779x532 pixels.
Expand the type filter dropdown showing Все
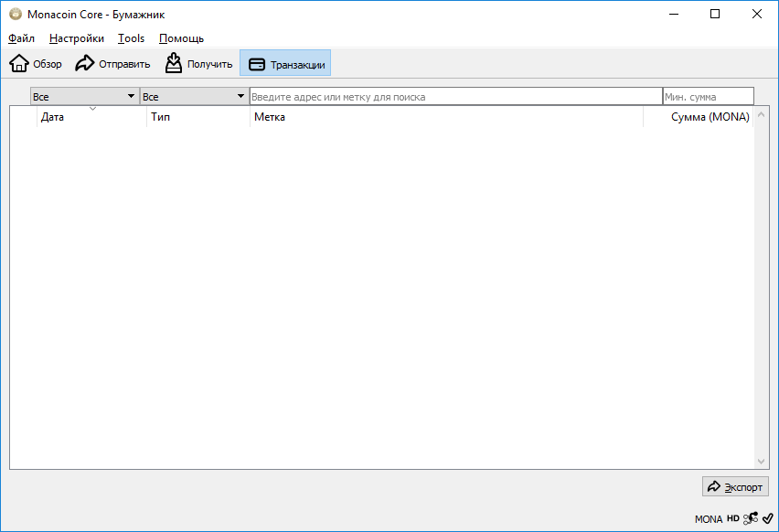click(x=194, y=96)
